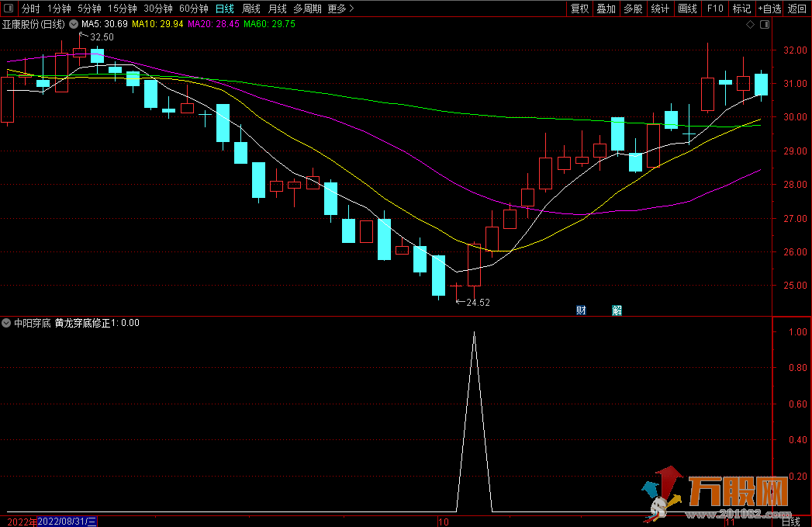The height and width of the screenshot is (527, 812).
Task: Click the 解 marker on chart
Action: click(x=617, y=310)
